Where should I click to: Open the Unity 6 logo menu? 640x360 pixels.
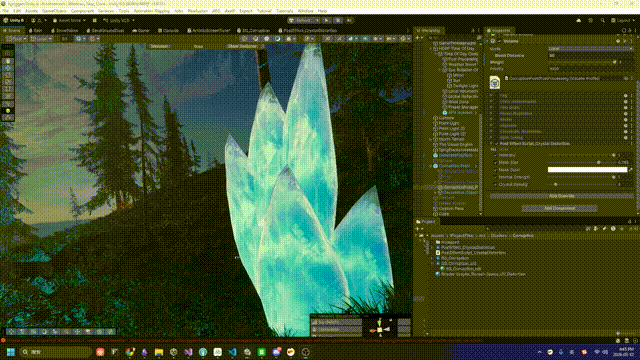14,20
